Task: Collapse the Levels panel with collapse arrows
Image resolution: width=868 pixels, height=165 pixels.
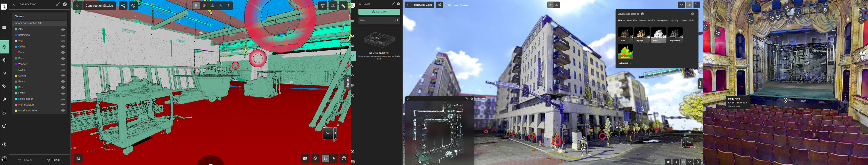Action: click(x=393, y=4)
